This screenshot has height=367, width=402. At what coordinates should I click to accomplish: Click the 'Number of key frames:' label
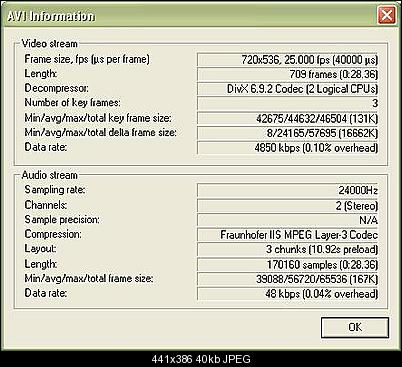pos(72,103)
